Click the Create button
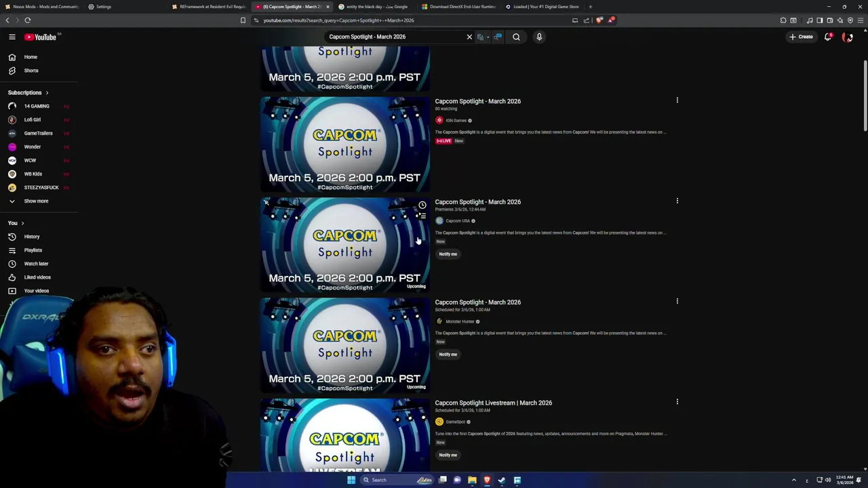Viewport: 868px width, 488px height. coord(801,37)
